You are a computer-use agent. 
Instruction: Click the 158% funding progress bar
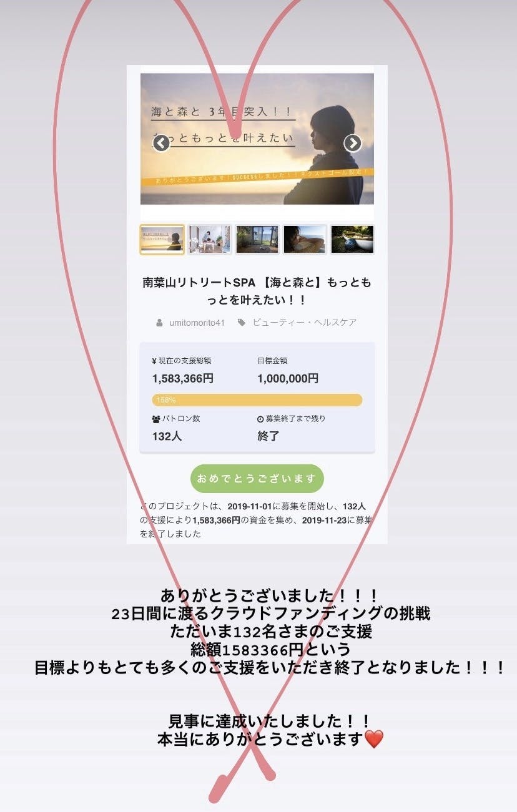(257, 400)
